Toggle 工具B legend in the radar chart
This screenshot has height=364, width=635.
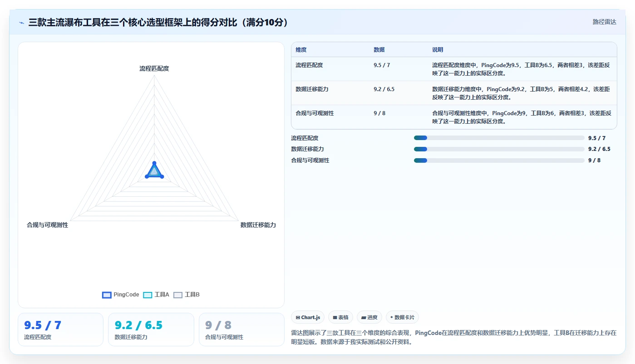pos(187,295)
